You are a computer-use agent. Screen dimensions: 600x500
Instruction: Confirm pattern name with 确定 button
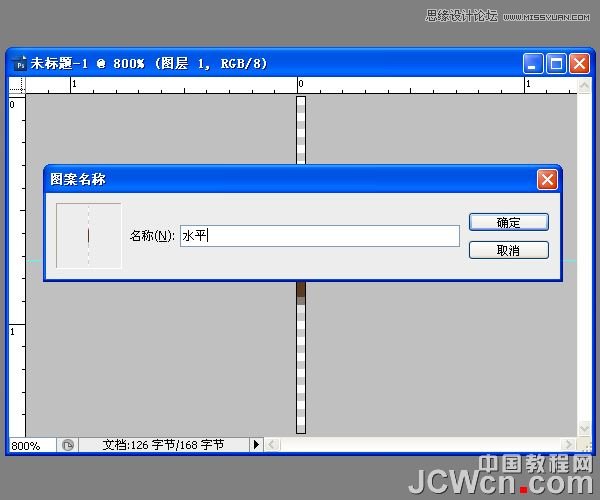509,222
